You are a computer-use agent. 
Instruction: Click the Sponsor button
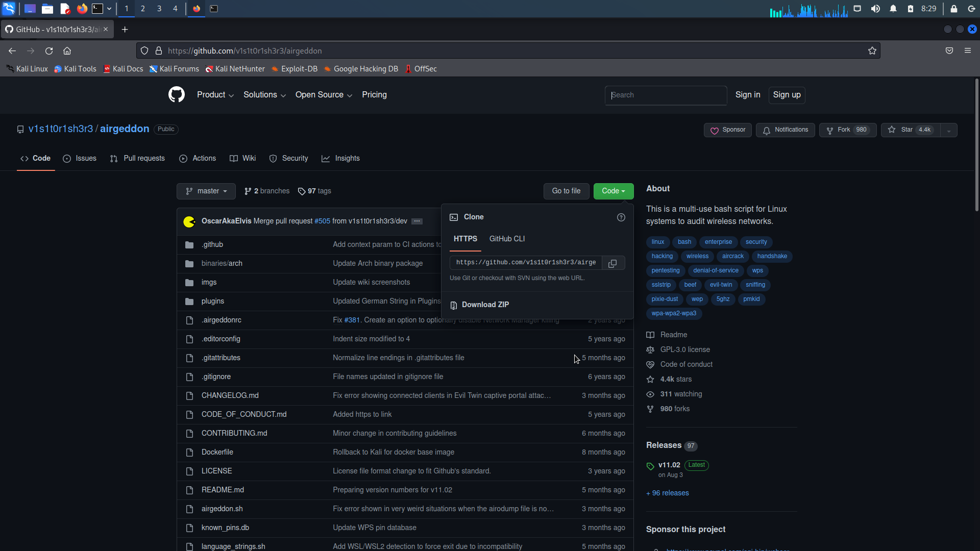click(728, 130)
